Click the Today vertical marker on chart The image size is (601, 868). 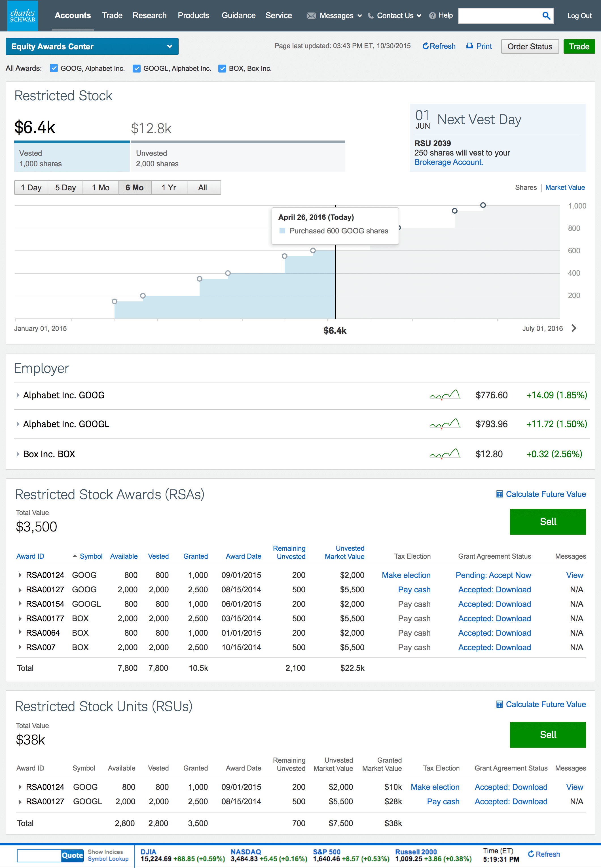pyautogui.click(x=336, y=282)
